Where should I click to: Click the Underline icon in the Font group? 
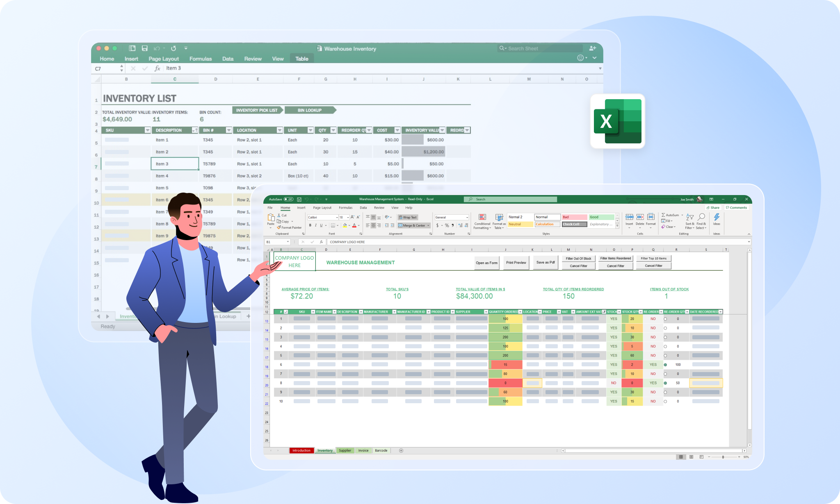tap(321, 225)
